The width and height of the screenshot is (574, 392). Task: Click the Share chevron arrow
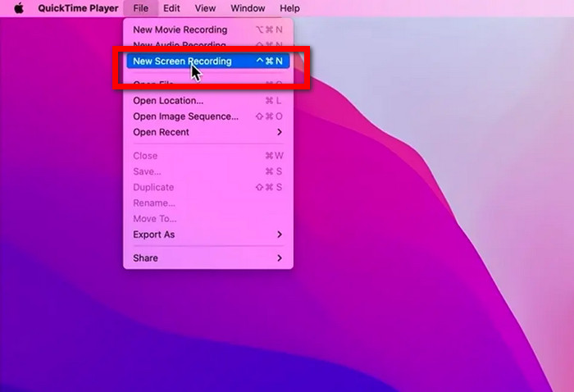(280, 258)
